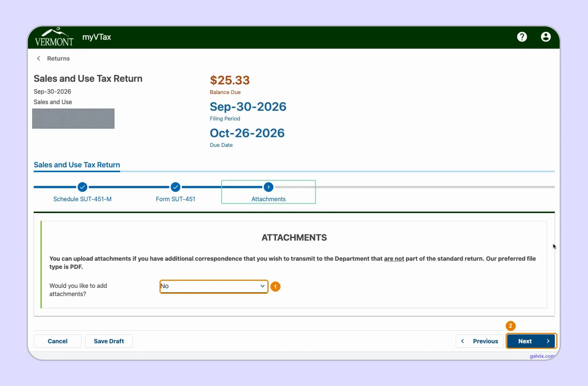Click the Returns breadcrumb link
The height and width of the screenshot is (386, 588).
pos(58,58)
